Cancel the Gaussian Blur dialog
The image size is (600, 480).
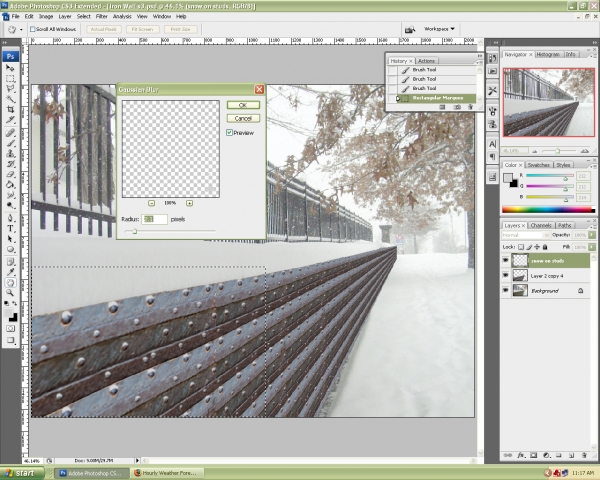243,118
